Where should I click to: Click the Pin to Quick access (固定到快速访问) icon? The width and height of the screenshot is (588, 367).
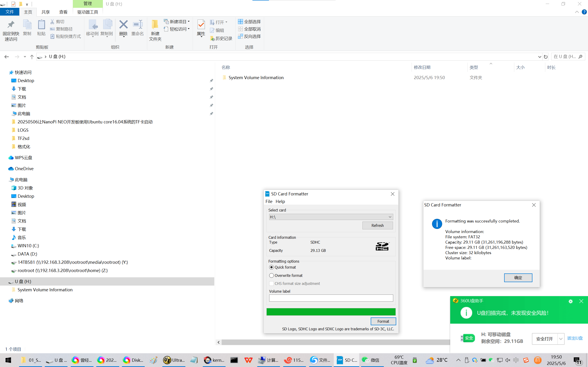click(11, 25)
